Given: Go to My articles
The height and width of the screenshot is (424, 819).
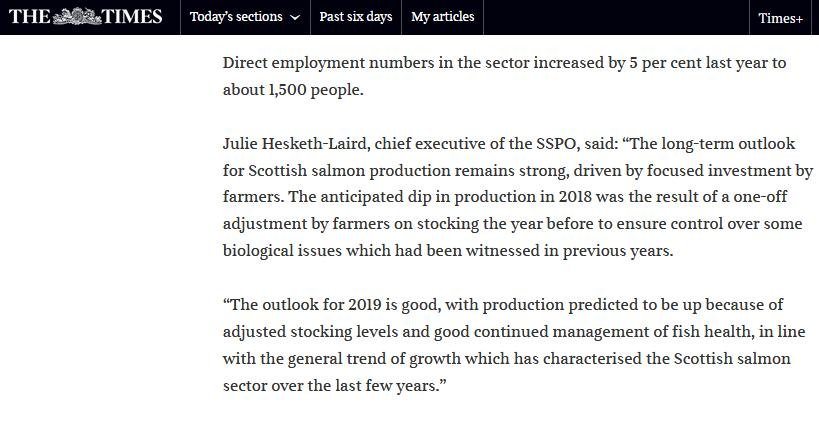Looking at the screenshot, I should 442,17.
